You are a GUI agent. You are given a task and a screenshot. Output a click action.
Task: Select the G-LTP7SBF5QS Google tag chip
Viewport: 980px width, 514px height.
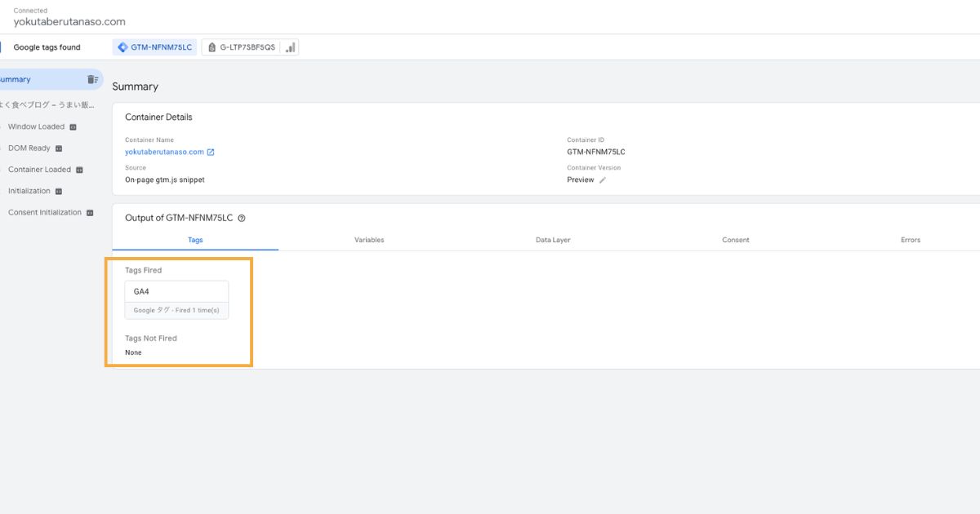[x=241, y=47]
